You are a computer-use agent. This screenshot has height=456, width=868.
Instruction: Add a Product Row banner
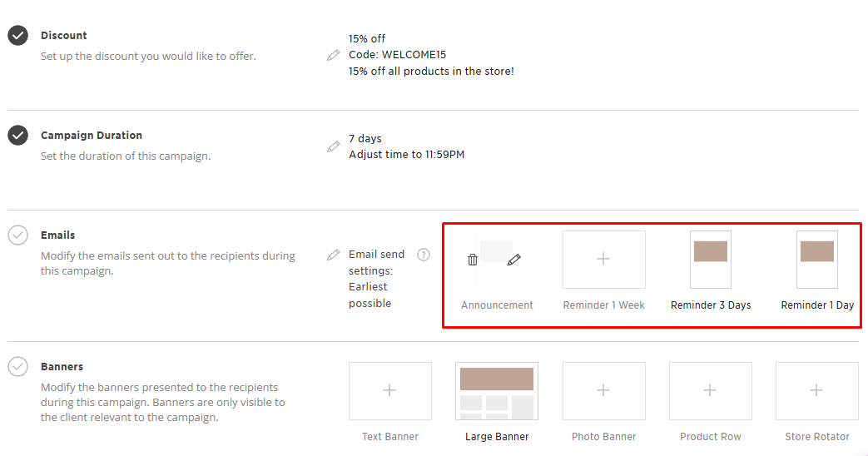pos(710,390)
